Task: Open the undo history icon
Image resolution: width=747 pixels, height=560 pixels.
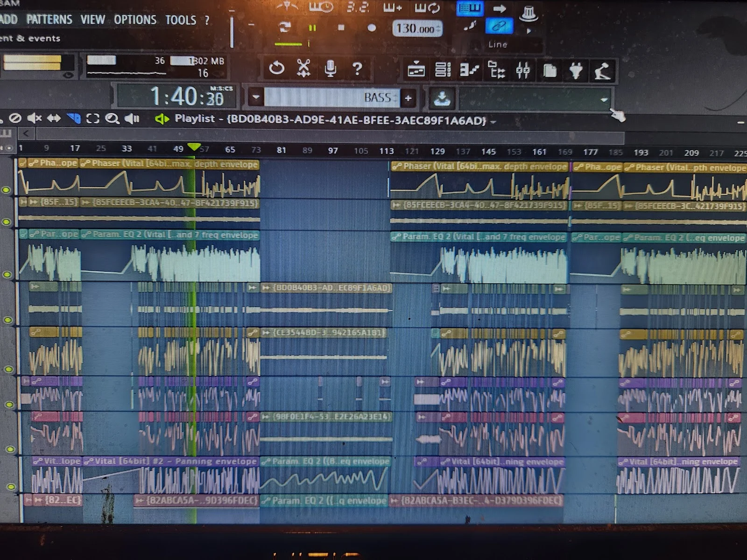Action: pos(276,69)
